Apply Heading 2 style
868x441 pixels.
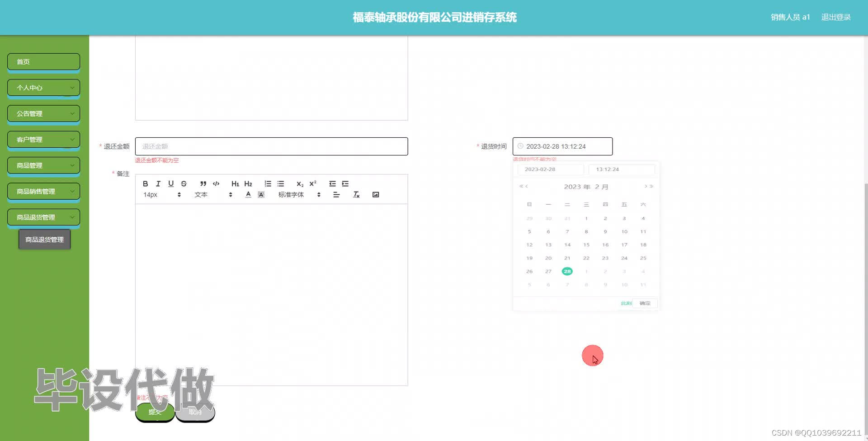coord(248,183)
